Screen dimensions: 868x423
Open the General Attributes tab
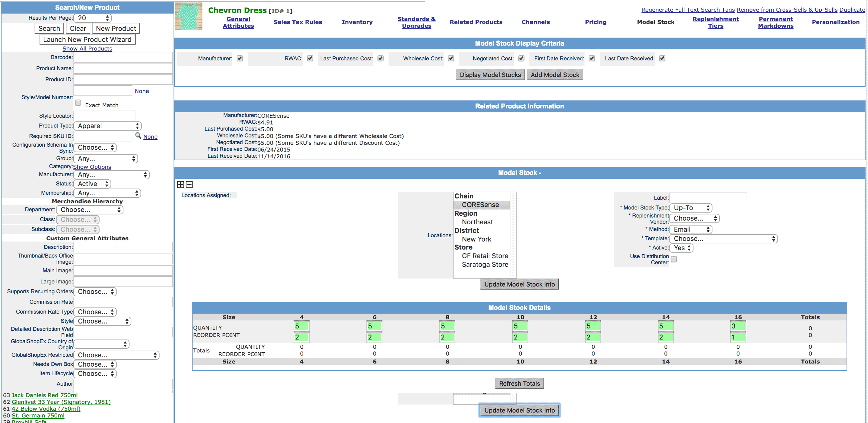238,22
